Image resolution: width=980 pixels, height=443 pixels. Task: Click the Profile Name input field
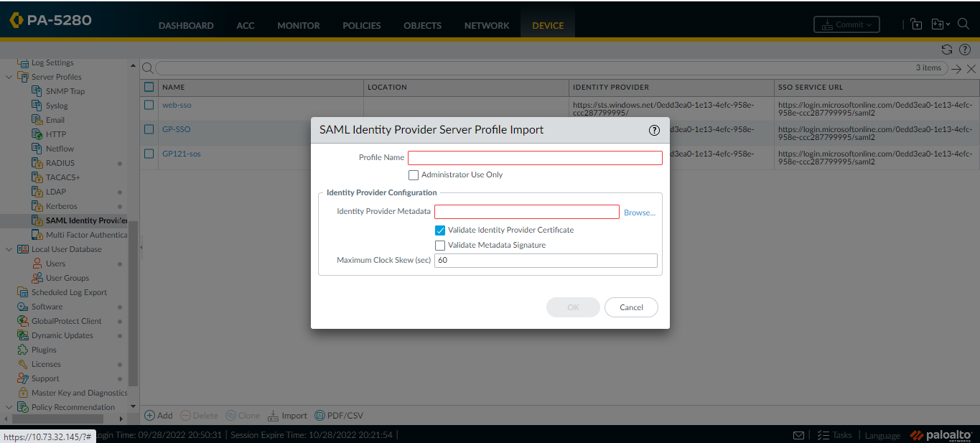pyautogui.click(x=535, y=158)
